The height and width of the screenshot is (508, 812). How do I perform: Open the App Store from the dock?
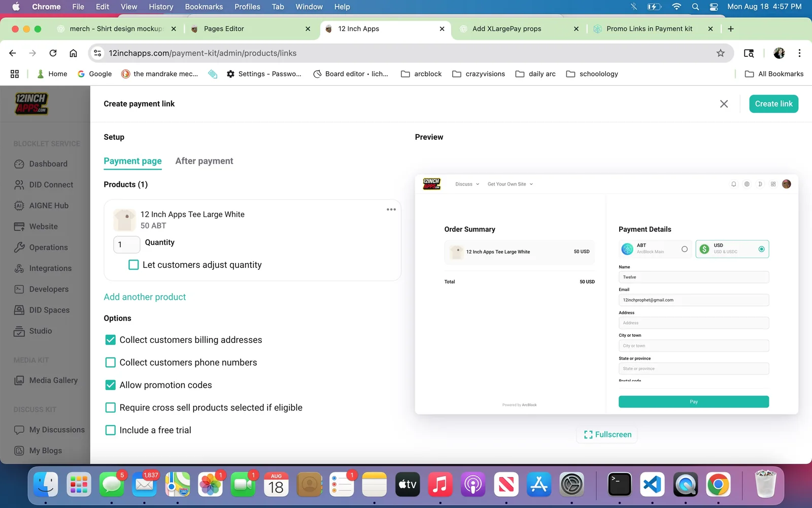tap(539, 484)
